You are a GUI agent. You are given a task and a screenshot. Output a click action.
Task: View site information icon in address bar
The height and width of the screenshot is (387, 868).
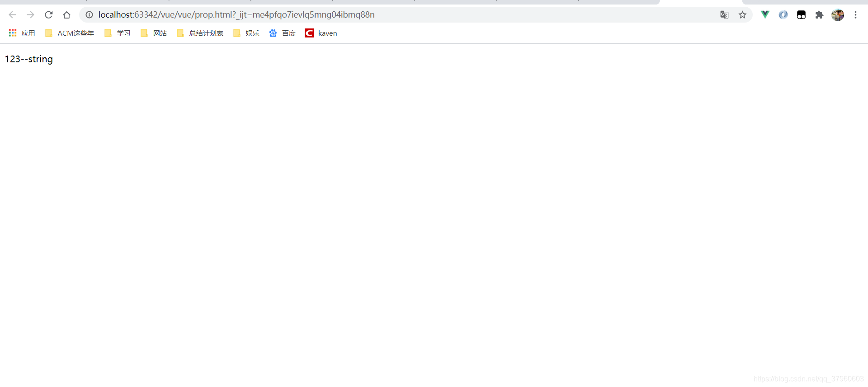[89, 15]
